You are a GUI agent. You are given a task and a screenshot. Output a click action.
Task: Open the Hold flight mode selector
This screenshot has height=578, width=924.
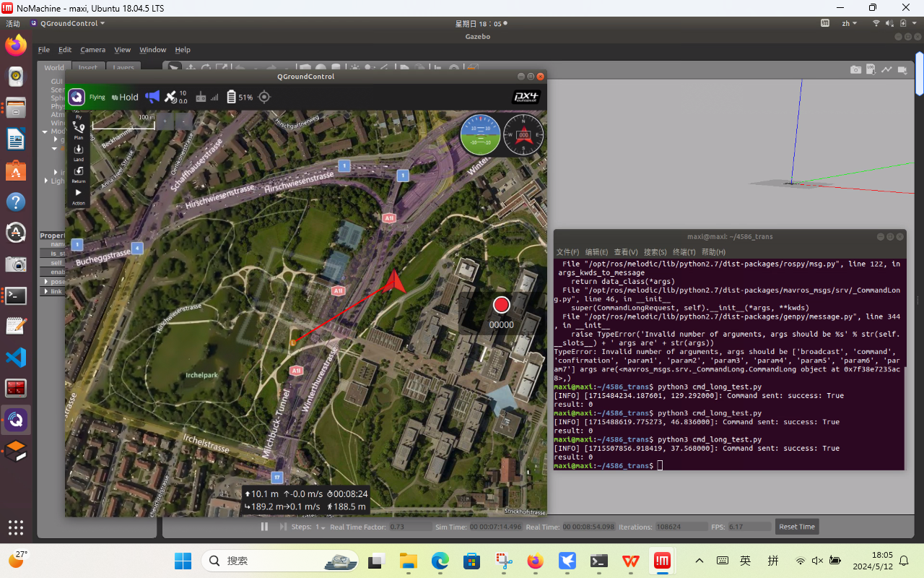click(x=128, y=97)
